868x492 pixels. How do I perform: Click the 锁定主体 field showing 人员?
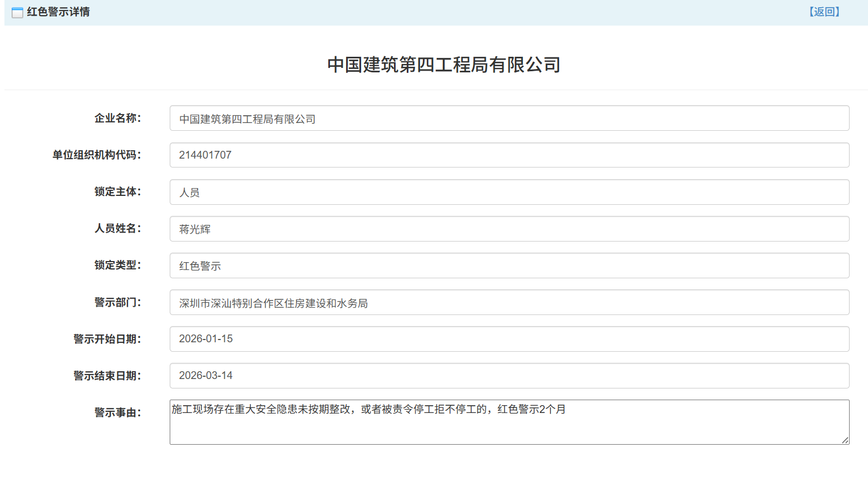pyautogui.click(x=509, y=192)
